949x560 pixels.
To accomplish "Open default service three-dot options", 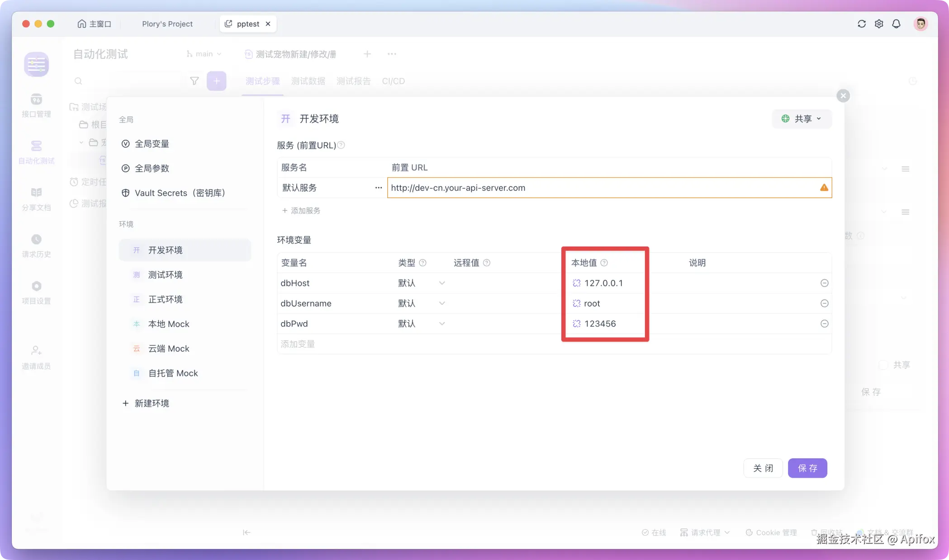I will point(378,188).
